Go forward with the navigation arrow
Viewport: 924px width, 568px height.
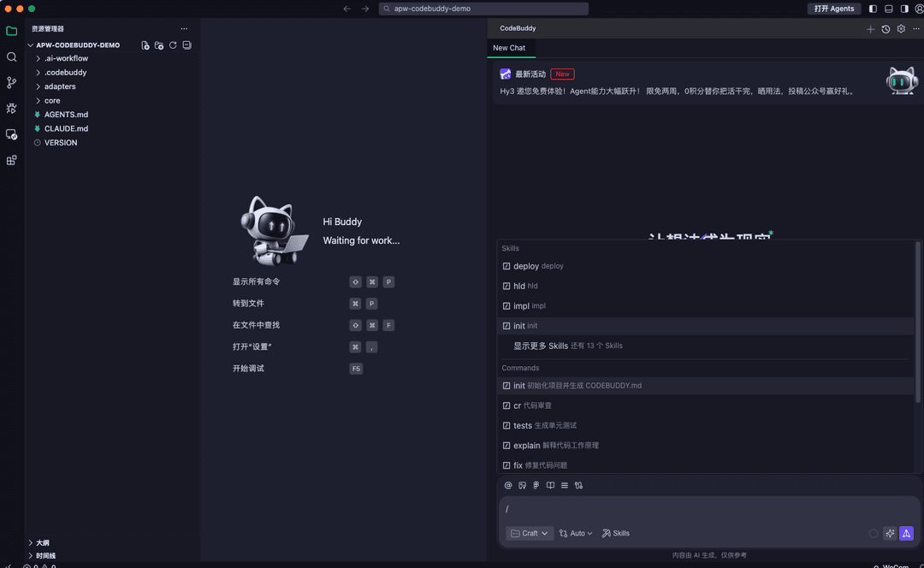click(x=365, y=9)
